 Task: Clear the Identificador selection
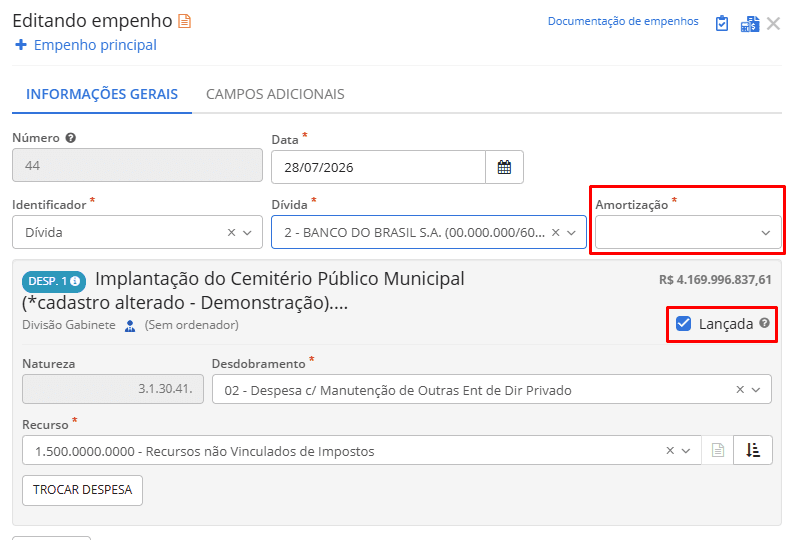coord(231,232)
